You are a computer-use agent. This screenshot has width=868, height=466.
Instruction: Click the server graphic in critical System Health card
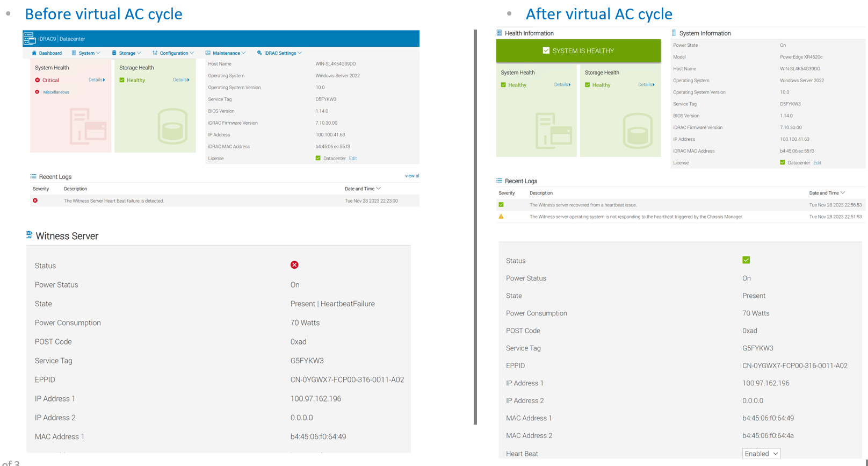pos(88,126)
